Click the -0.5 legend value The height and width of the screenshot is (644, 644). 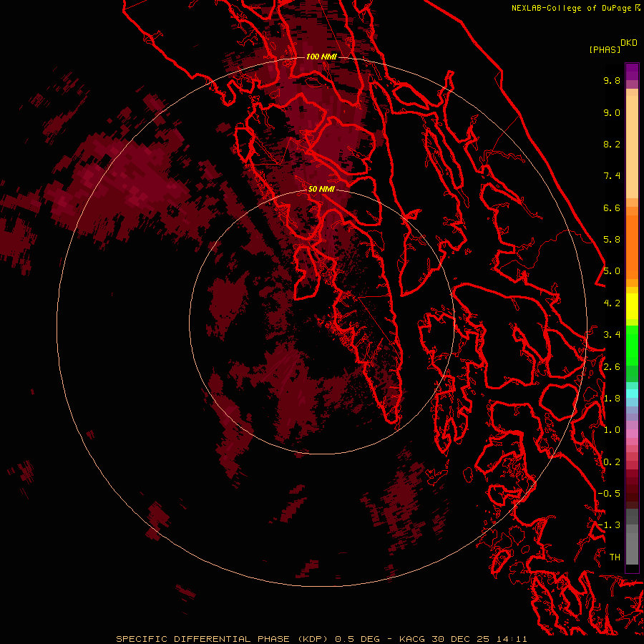[x=609, y=494]
